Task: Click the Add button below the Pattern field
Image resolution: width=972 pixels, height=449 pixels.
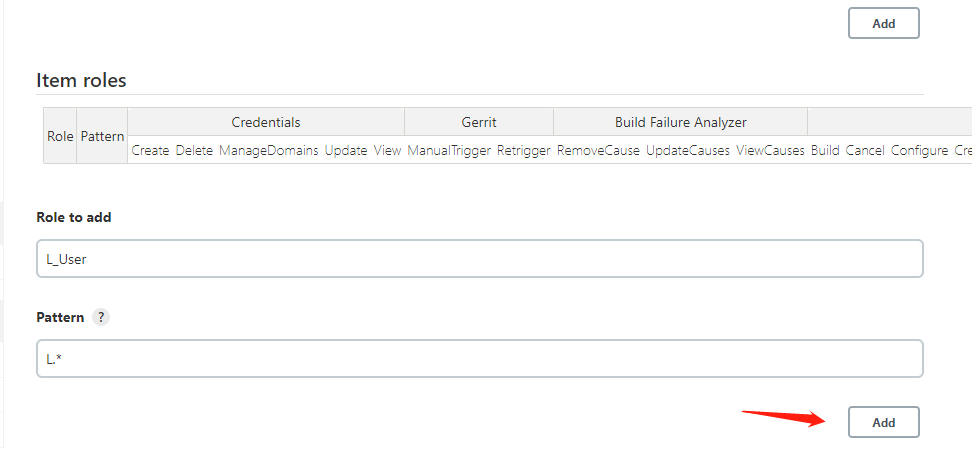Action: point(883,422)
